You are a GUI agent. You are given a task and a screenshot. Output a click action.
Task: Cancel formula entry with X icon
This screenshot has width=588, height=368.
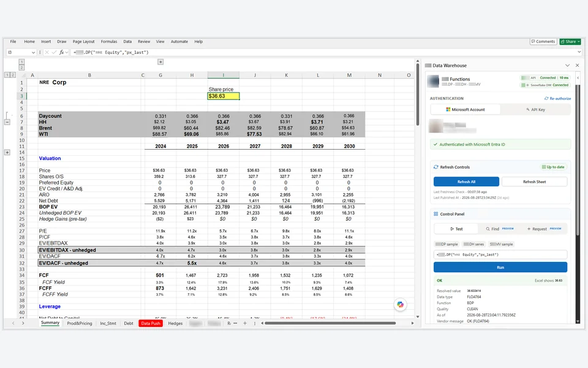pyautogui.click(x=47, y=53)
